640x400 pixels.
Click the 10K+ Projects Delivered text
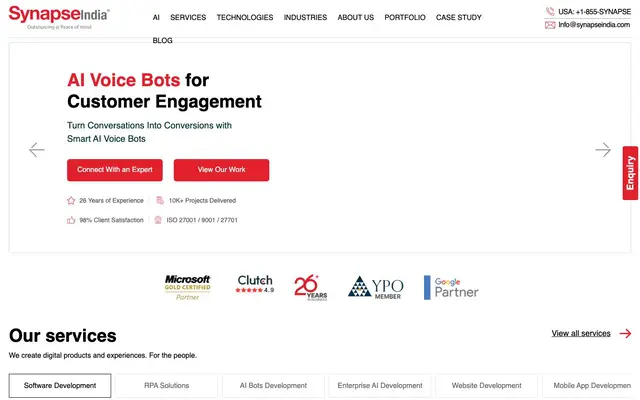point(202,200)
